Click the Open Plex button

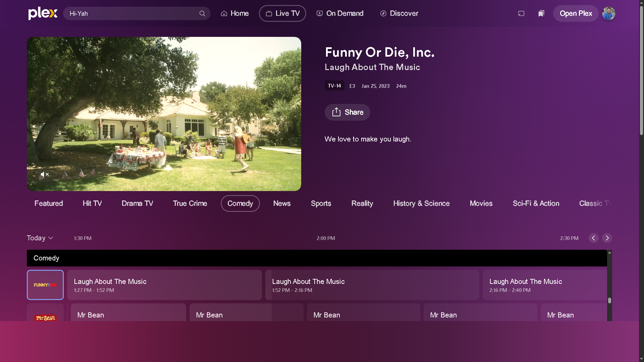pyautogui.click(x=576, y=13)
